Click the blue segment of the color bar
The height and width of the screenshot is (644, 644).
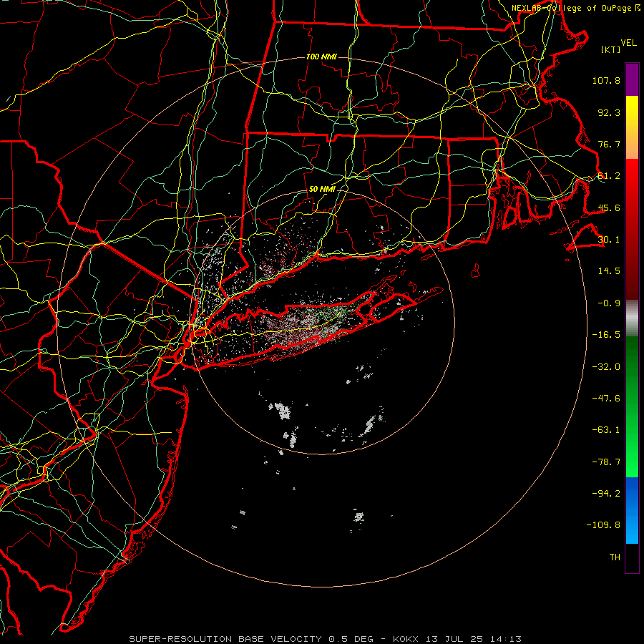point(632,510)
